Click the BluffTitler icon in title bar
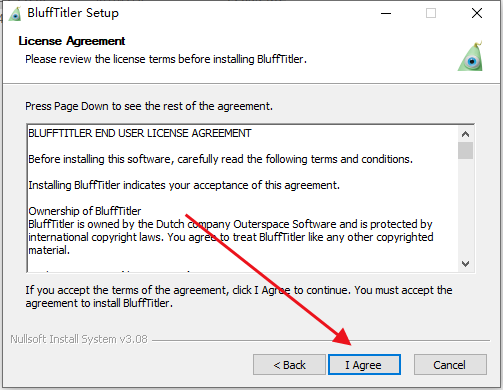Screen dimensions: 503x390 pyautogui.click(x=15, y=14)
